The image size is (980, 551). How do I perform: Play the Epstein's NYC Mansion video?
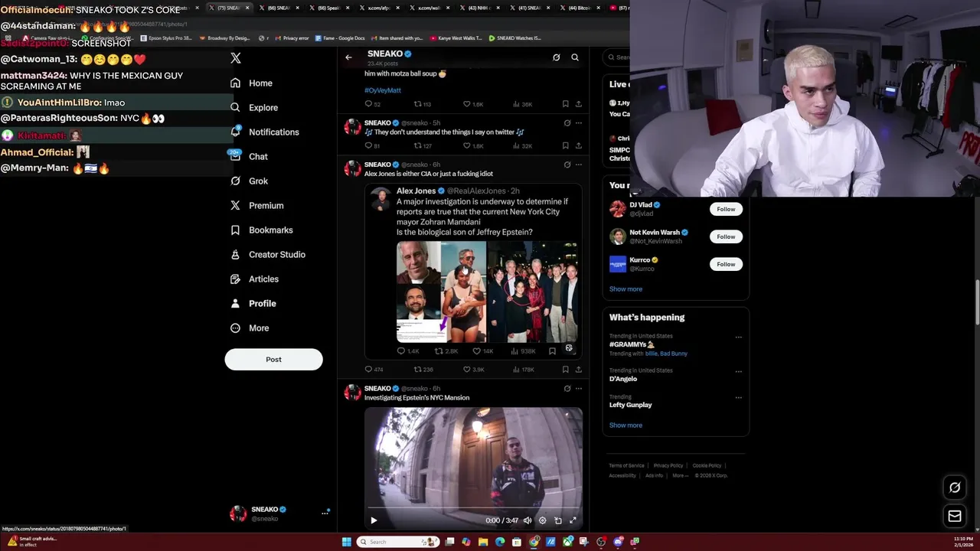[374, 520]
